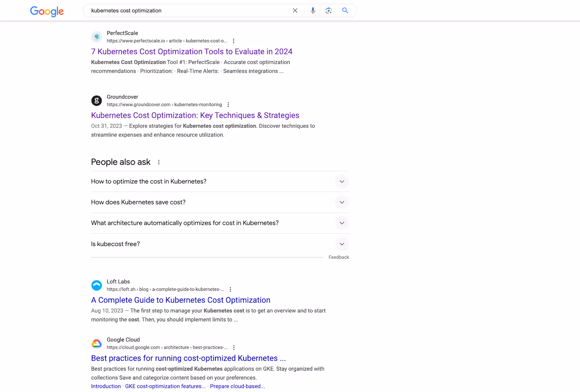Viewport: 580px width, 392px height.
Task: Click PerfectScale site favicon
Action: (96, 37)
